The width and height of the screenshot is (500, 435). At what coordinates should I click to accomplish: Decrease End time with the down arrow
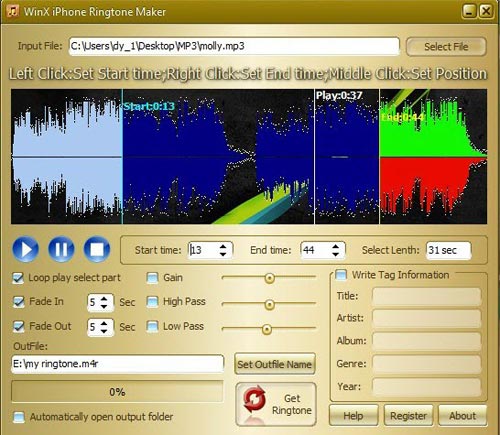(336, 254)
